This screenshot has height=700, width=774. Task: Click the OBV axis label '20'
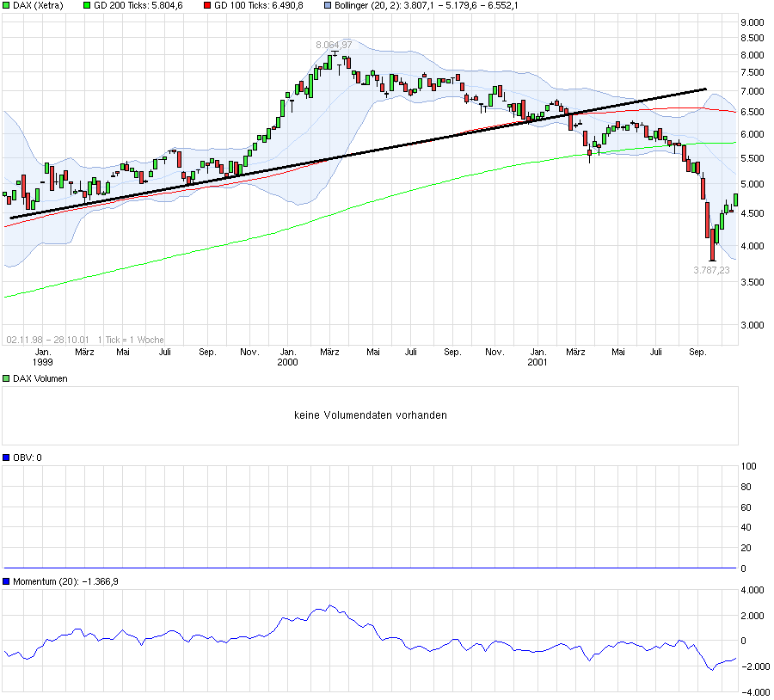(x=746, y=548)
